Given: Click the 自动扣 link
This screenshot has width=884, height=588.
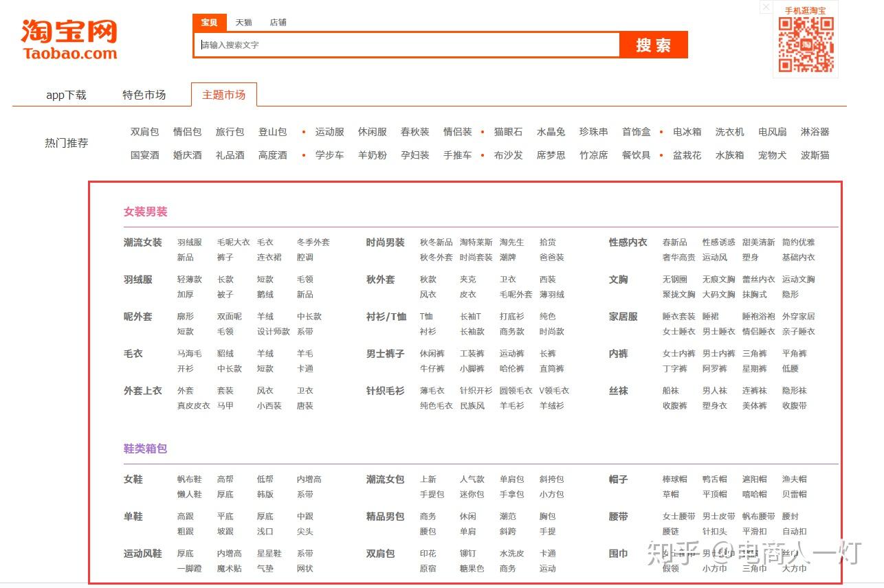Looking at the screenshot, I should pos(795,532).
